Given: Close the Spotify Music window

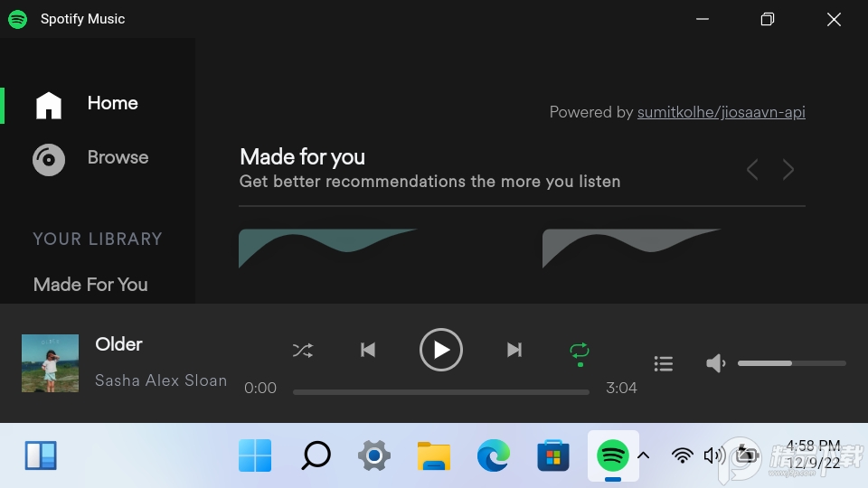Looking at the screenshot, I should coord(834,19).
